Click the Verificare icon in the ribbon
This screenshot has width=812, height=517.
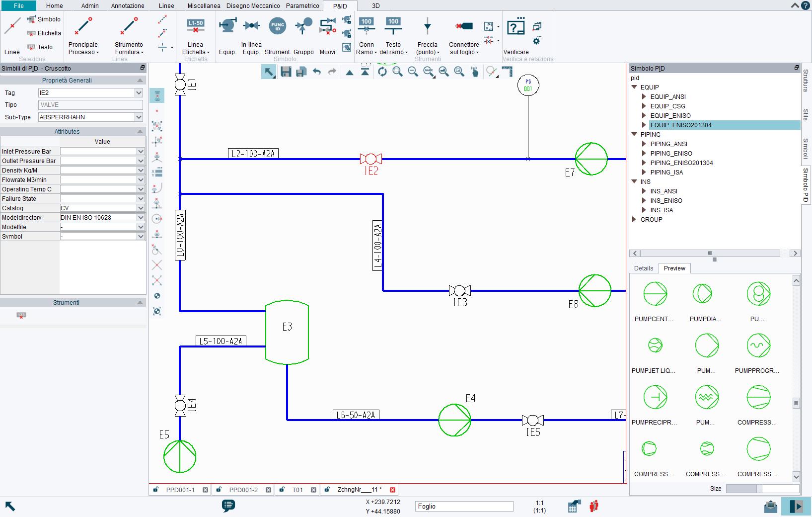click(516, 27)
